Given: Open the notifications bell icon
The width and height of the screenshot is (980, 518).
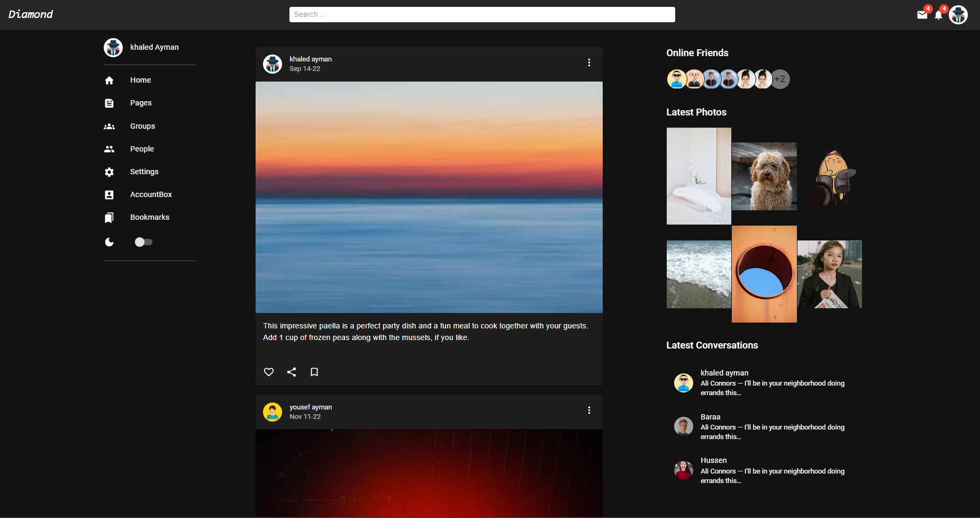Looking at the screenshot, I should (938, 15).
